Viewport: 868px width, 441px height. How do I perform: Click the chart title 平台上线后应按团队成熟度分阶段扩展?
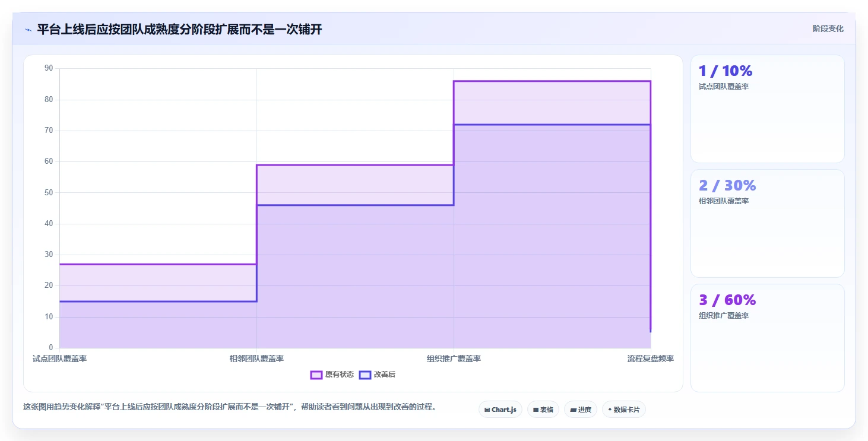coord(179,29)
